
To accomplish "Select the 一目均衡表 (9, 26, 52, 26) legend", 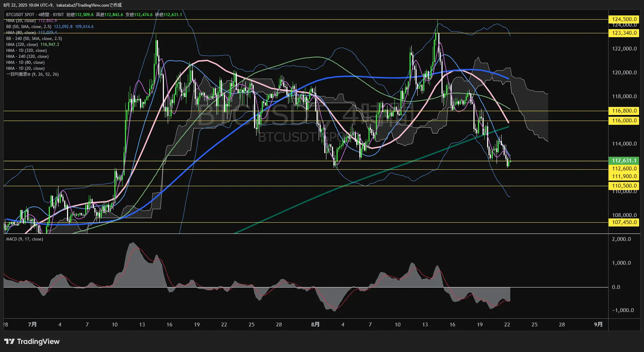I will [32, 74].
